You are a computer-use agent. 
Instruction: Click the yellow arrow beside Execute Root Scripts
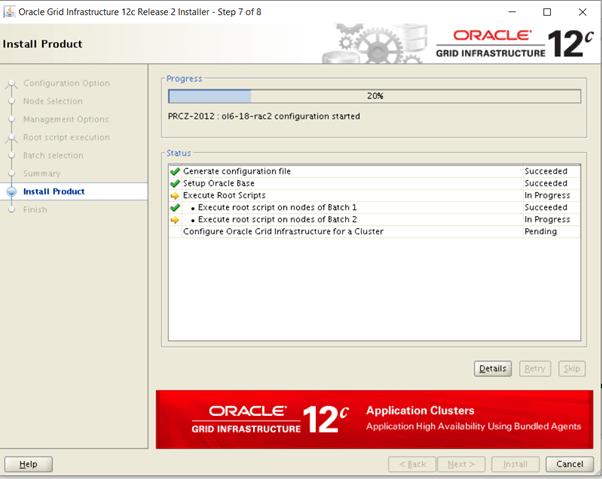click(175, 196)
